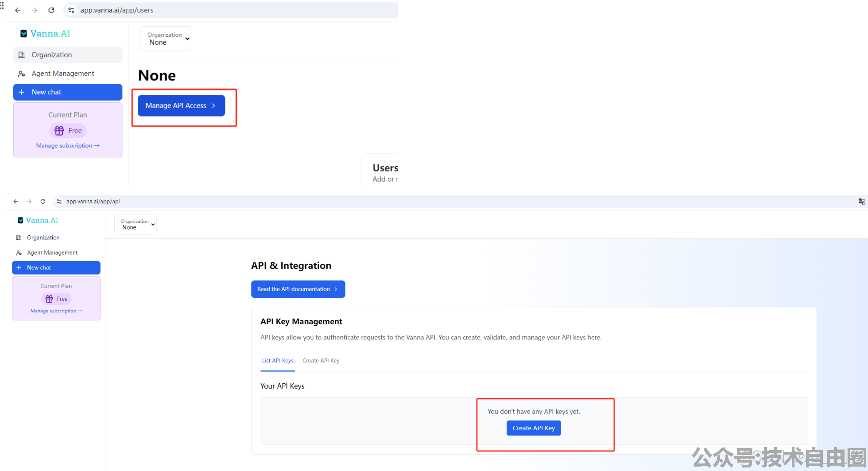The width and height of the screenshot is (868, 471).
Task: Open Organization in the top window sidebar
Action: click(68, 55)
